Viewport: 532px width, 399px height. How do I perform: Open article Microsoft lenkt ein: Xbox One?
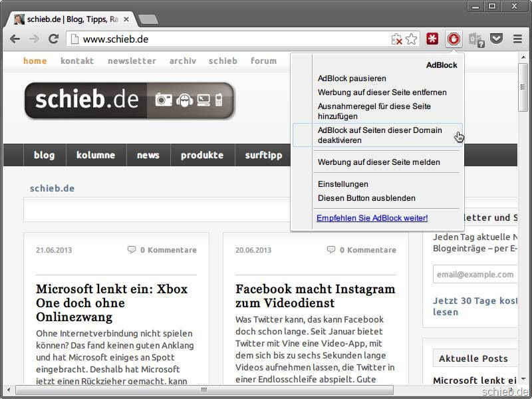112,303
